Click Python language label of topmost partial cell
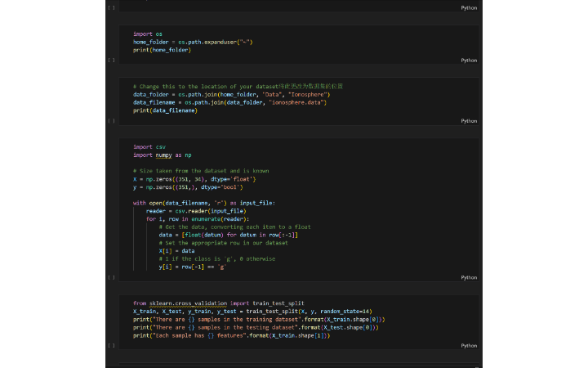588x368 pixels. pyautogui.click(x=469, y=8)
